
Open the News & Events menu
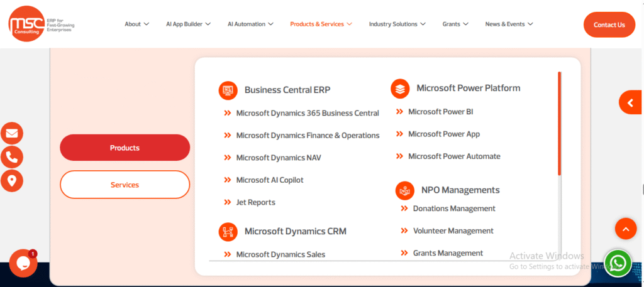[x=509, y=24]
